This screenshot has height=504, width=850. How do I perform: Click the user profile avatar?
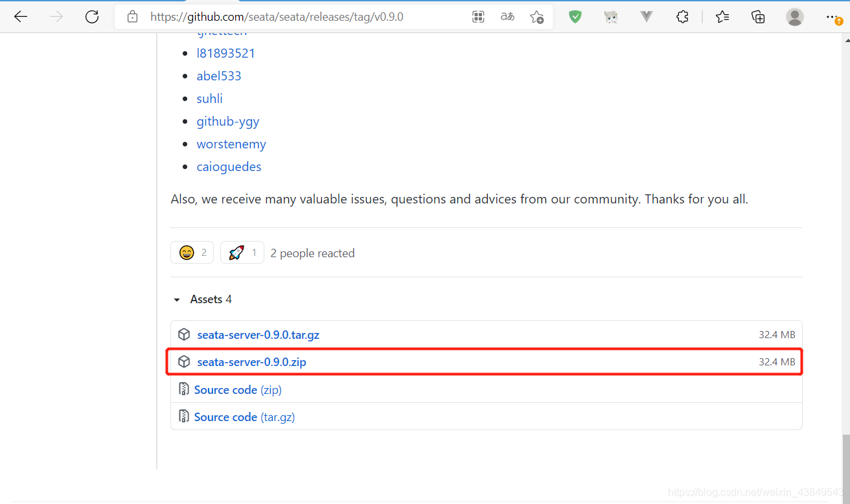pos(795,17)
